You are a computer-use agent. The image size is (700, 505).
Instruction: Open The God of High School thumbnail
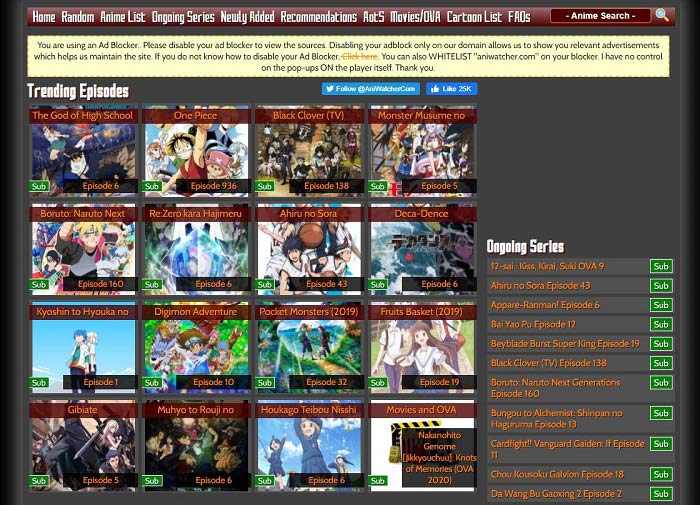[83, 151]
